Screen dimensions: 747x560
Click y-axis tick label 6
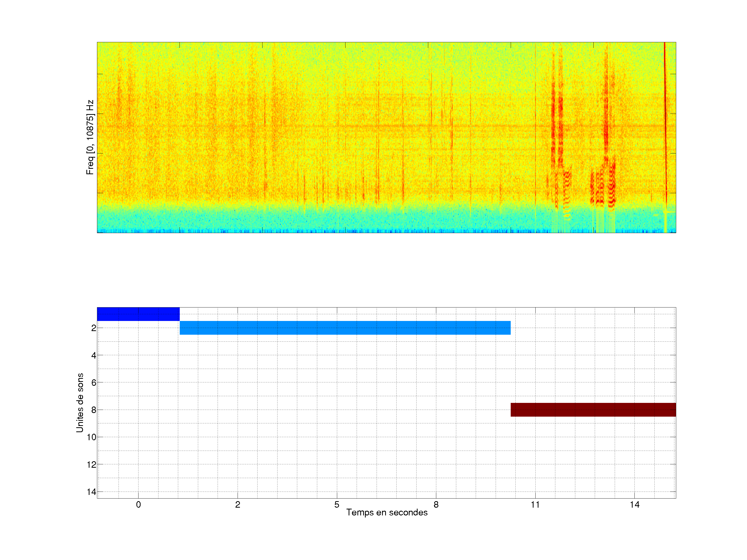(94, 383)
